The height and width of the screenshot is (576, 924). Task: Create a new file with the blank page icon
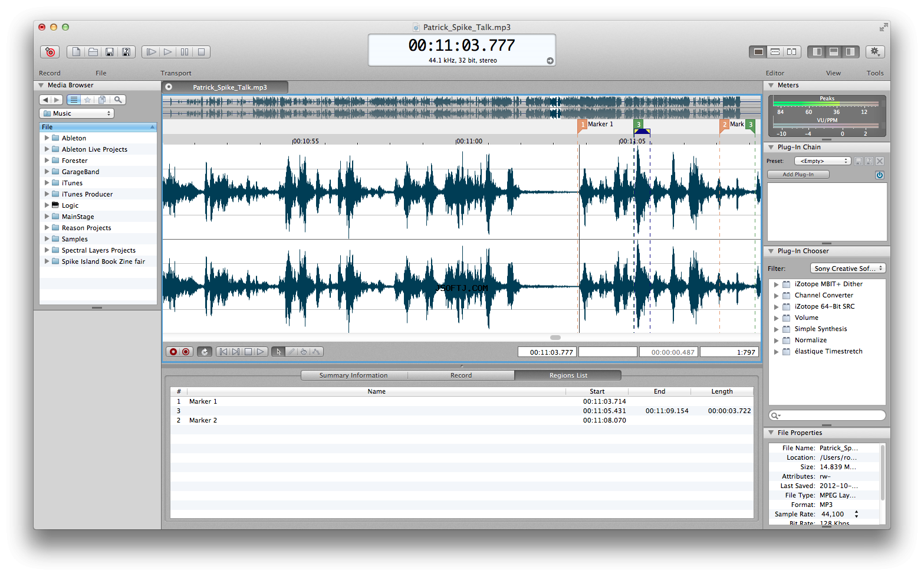click(x=76, y=52)
